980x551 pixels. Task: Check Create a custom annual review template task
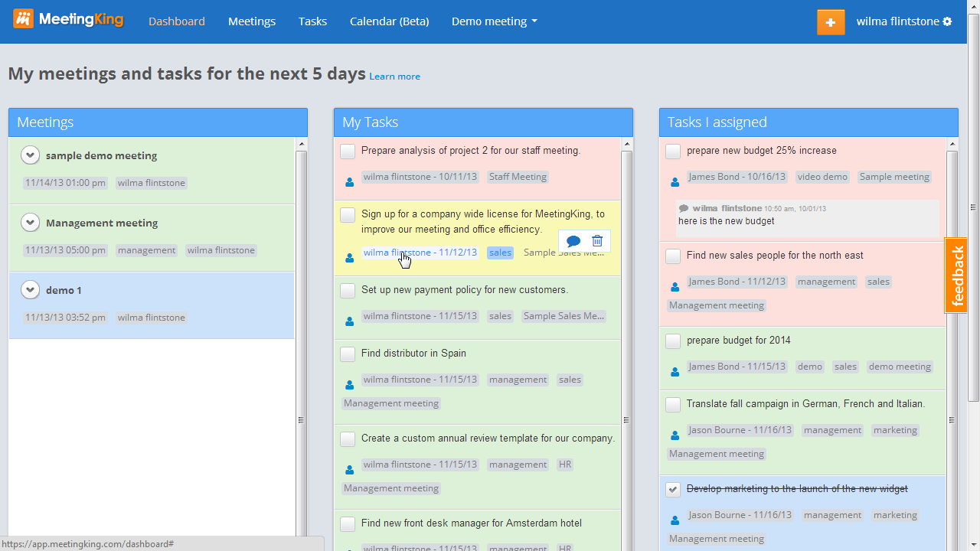348,439
